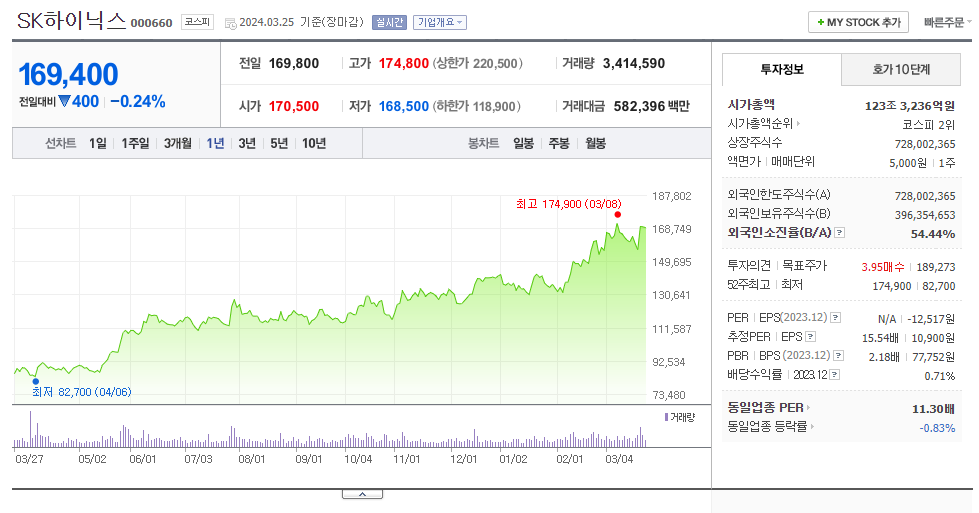979x513 pixels.
Task: Click the -0.83% sector change value
Action: [937, 428]
